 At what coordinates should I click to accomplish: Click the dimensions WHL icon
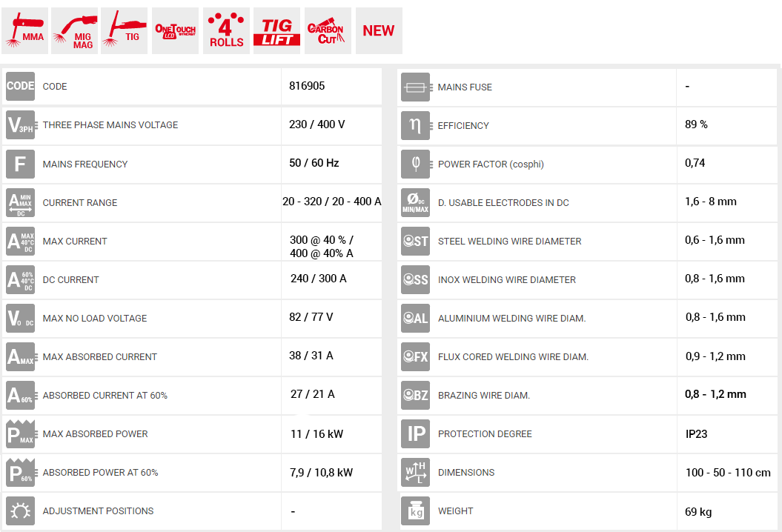pyautogui.click(x=415, y=473)
